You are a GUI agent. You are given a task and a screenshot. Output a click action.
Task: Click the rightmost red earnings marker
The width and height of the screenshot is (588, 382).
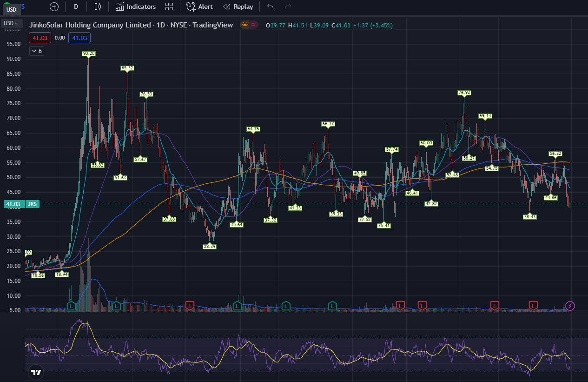(534, 306)
